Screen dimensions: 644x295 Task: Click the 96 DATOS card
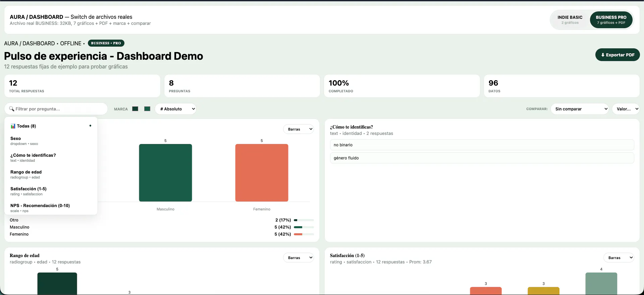point(561,86)
